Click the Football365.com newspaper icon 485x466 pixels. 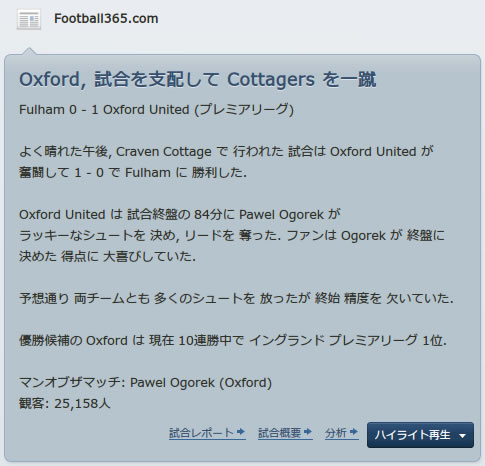point(29,20)
